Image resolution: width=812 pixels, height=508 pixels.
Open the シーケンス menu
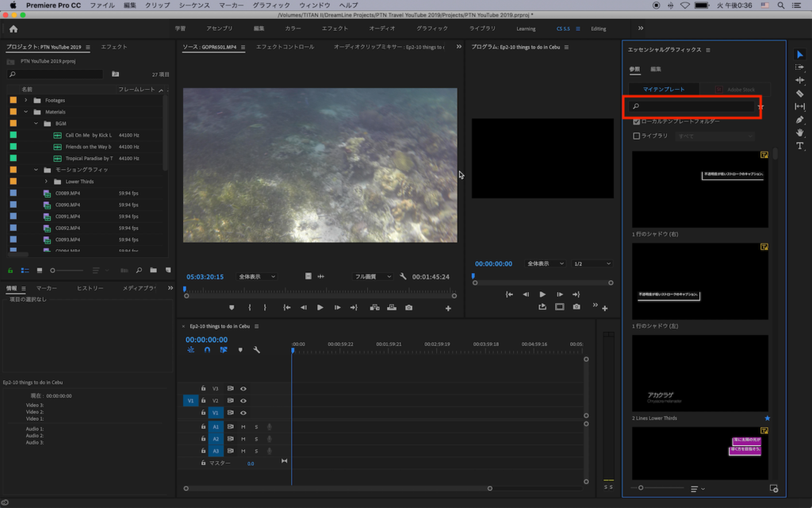point(193,5)
